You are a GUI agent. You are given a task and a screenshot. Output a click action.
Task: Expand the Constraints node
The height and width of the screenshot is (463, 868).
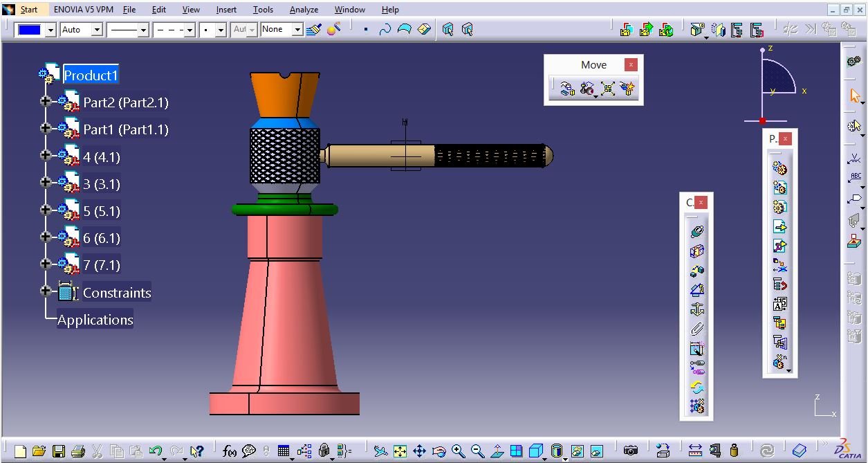(46, 291)
